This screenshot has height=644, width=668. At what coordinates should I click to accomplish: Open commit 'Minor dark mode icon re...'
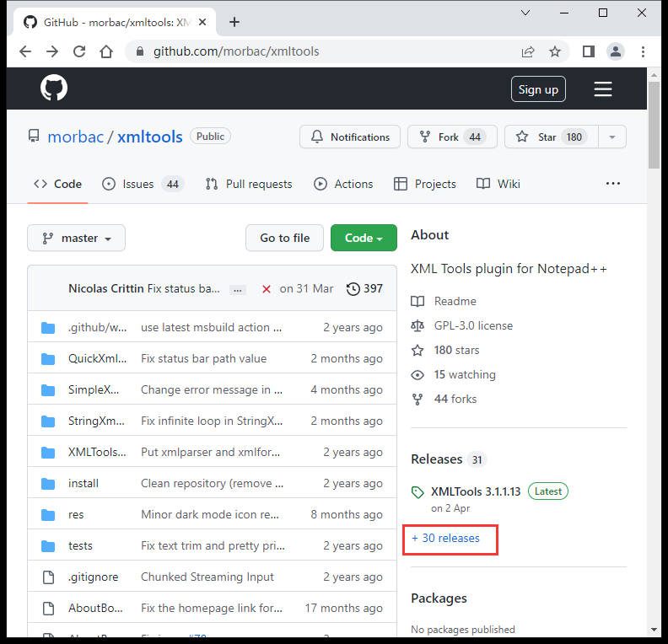210,514
